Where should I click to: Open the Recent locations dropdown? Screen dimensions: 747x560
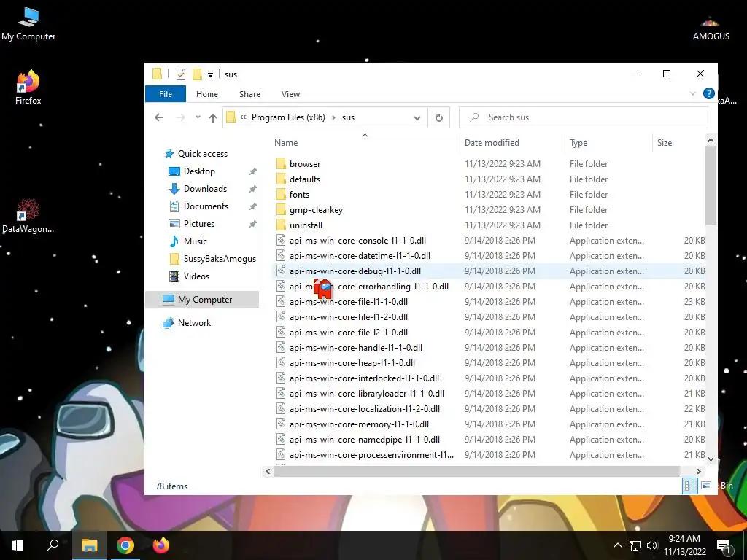pos(198,117)
